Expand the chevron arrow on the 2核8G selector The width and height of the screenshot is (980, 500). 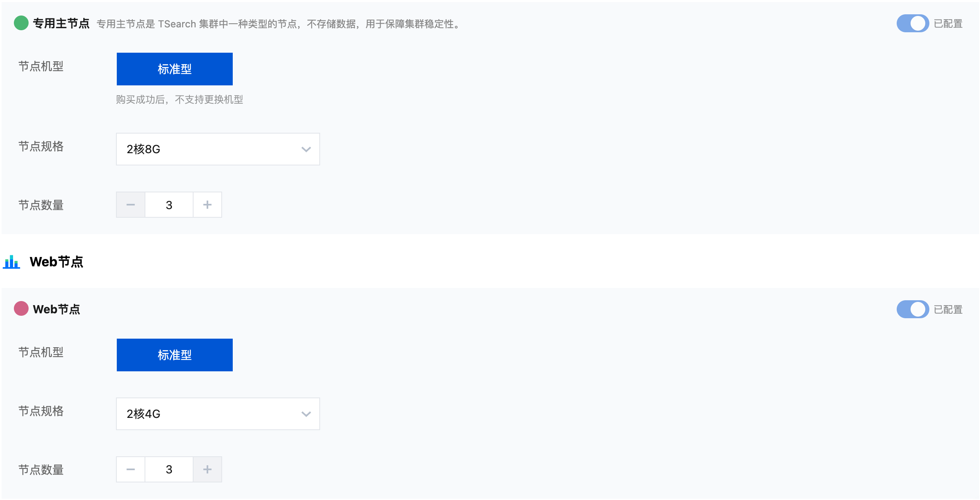tap(306, 150)
